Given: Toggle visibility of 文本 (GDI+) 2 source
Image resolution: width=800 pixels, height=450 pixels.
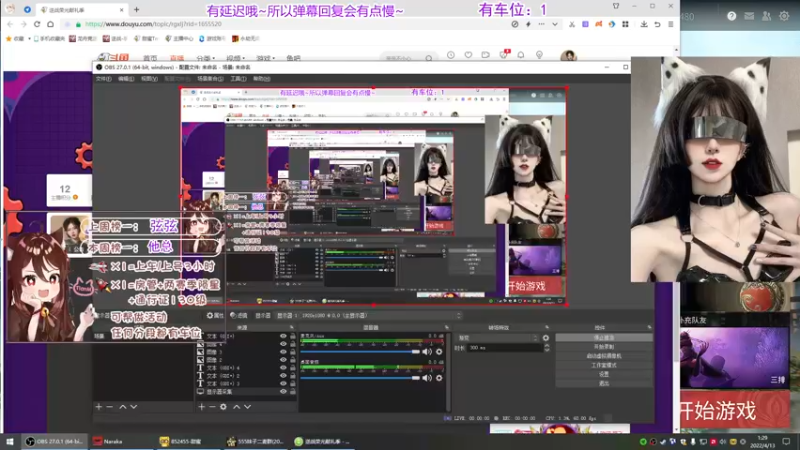Looking at the screenshot, I should [x=283, y=376].
